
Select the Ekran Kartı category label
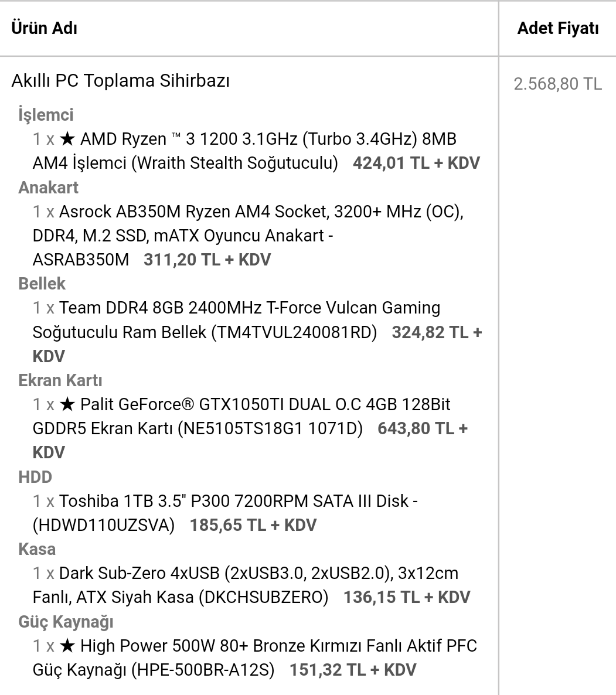[x=60, y=380]
